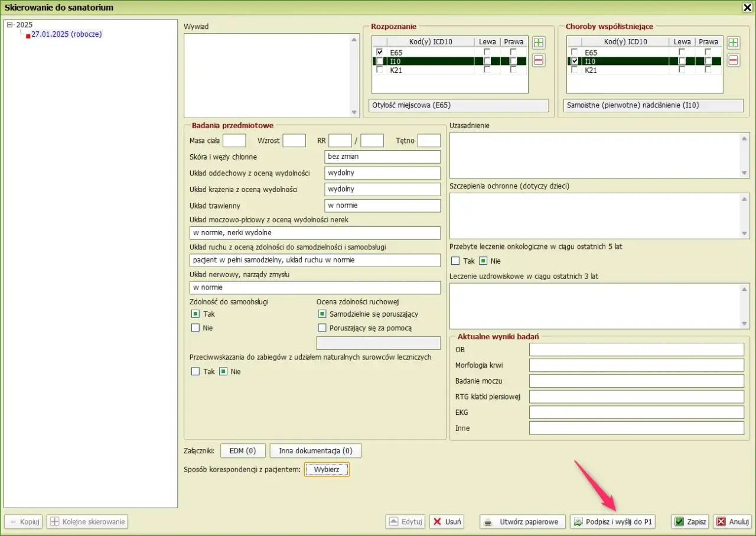Cancel with the Anuluj button
Image resolution: width=756 pixels, height=536 pixels.
732,522
